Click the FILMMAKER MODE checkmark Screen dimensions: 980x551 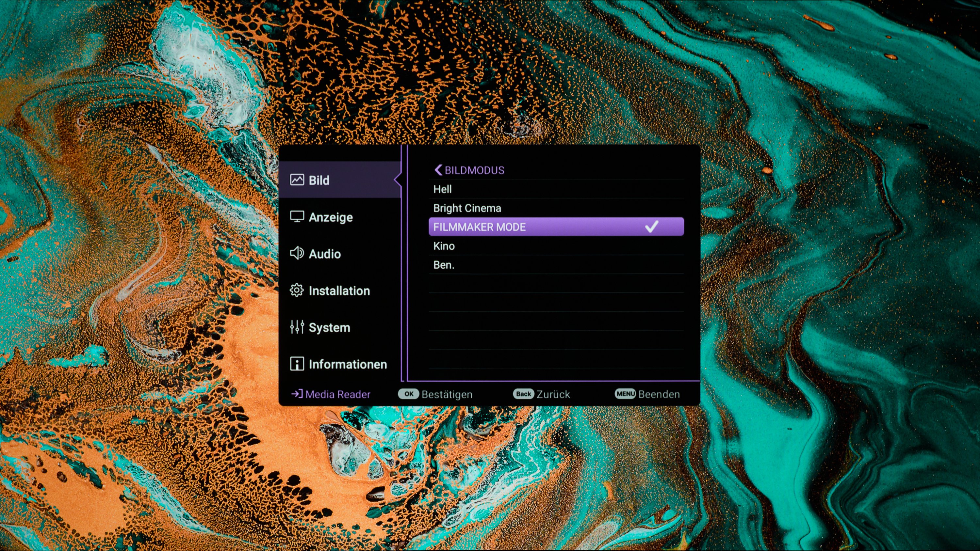[652, 227]
